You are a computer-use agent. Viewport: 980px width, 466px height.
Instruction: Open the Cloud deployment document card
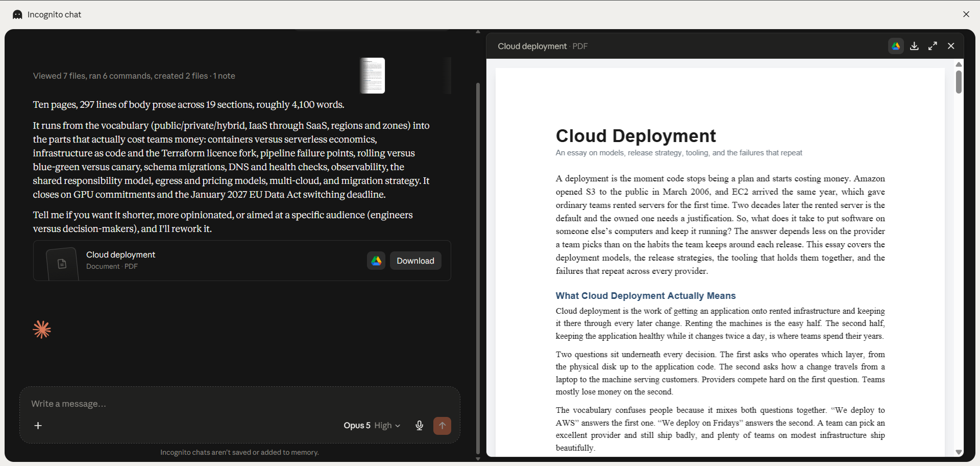point(242,261)
